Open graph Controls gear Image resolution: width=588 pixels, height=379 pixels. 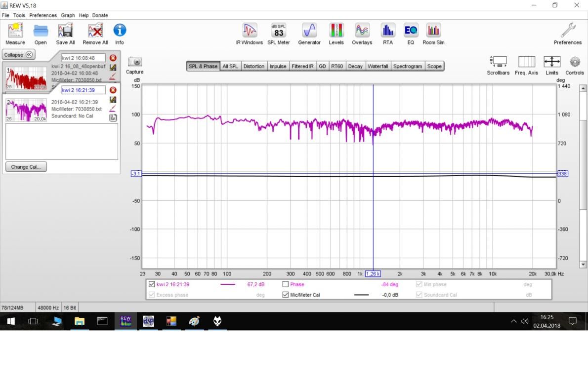[x=575, y=65]
